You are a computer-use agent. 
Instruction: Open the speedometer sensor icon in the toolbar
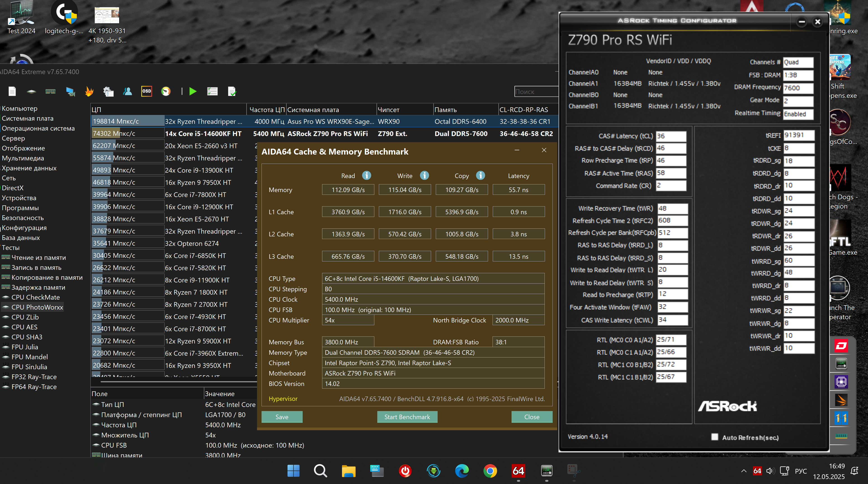coord(166,91)
